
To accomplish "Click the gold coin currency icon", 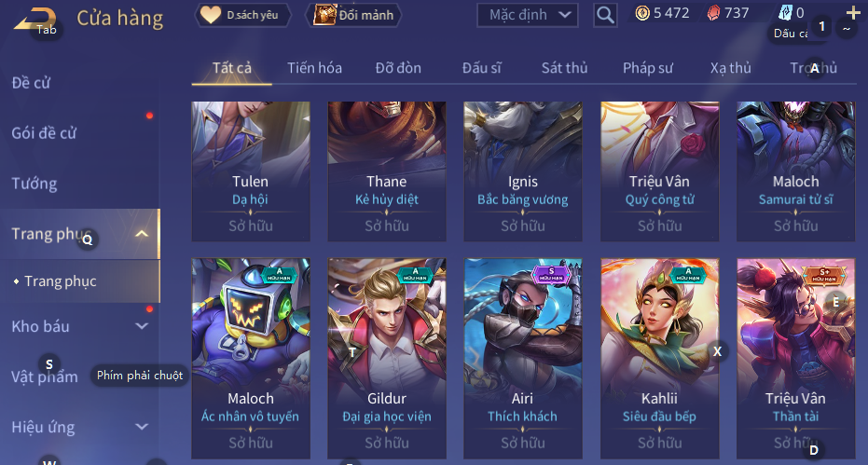I will tap(642, 13).
